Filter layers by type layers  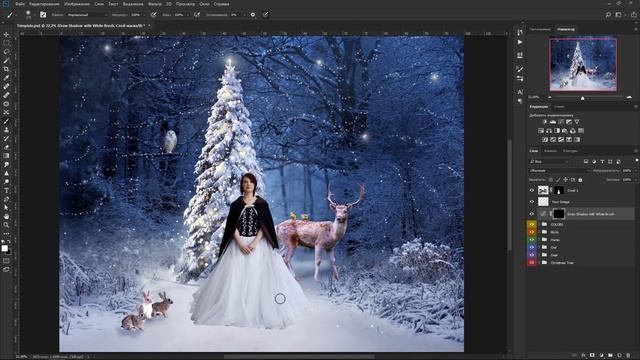coord(602,162)
